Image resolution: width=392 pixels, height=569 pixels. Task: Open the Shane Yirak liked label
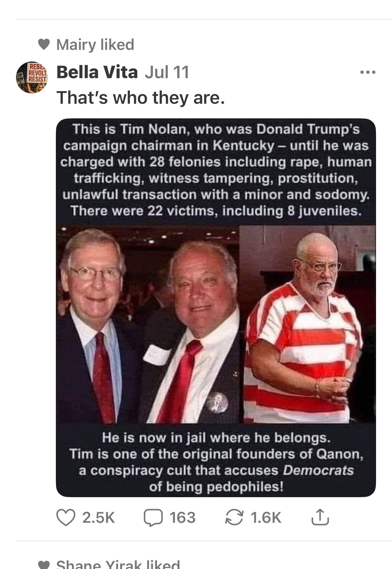click(118, 564)
